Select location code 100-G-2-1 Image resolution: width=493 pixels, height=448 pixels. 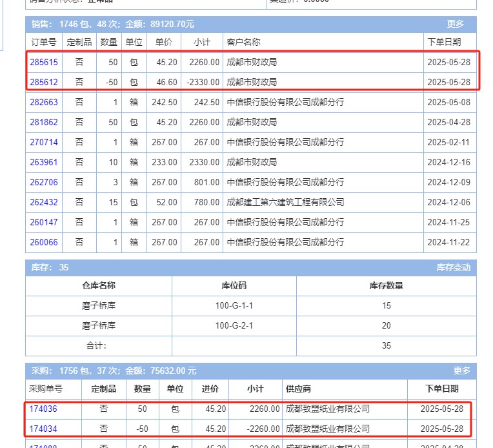click(x=234, y=325)
